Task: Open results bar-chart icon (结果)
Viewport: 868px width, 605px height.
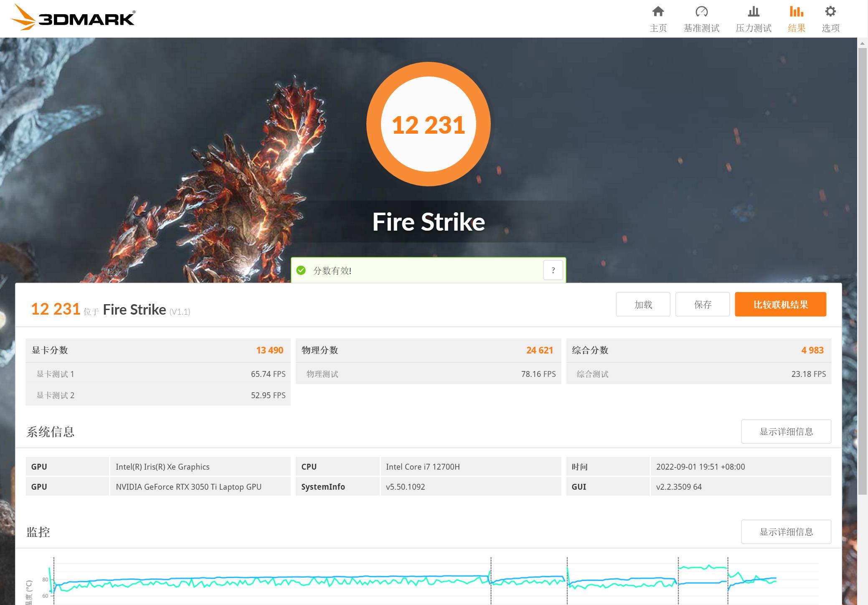Action: (x=796, y=11)
